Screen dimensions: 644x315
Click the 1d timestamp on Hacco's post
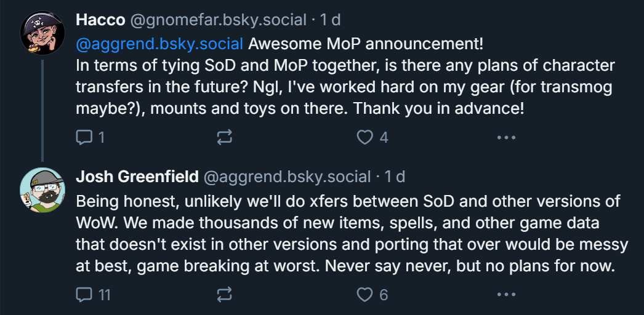coord(331,20)
